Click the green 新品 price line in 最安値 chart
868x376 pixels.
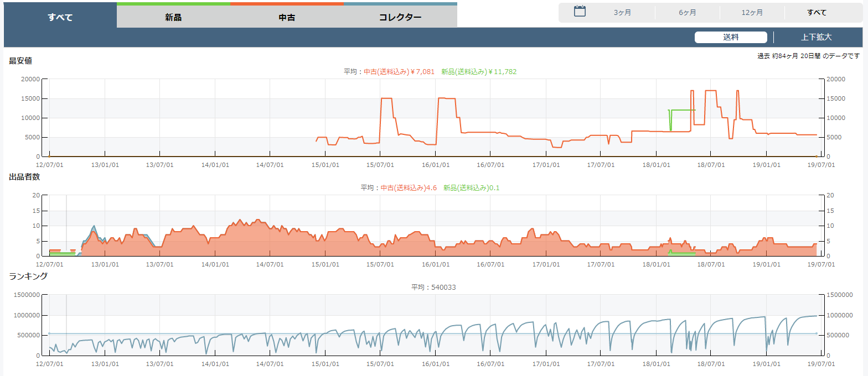[684, 110]
